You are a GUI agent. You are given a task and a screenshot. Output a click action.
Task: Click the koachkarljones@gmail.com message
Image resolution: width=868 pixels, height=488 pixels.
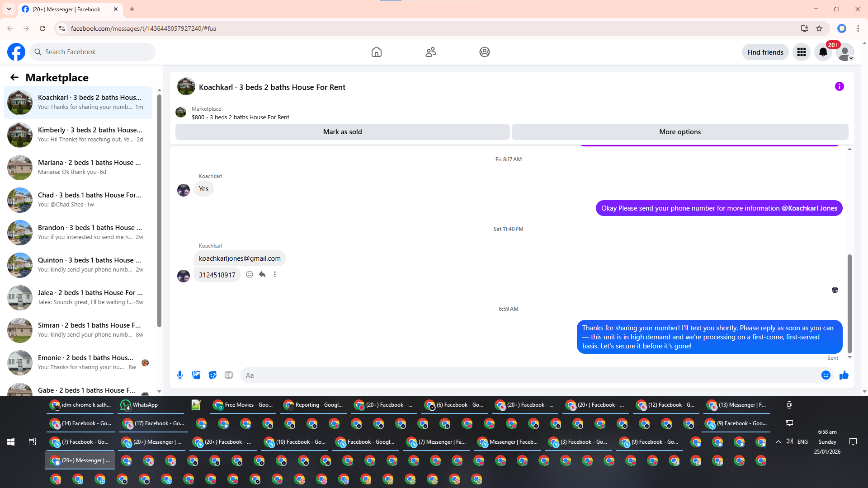[x=240, y=258]
